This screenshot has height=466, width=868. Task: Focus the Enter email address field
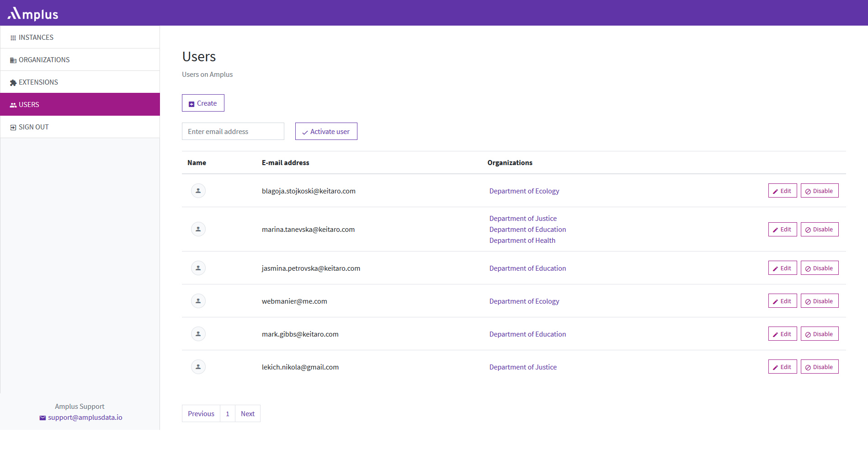click(x=233, y=131)
